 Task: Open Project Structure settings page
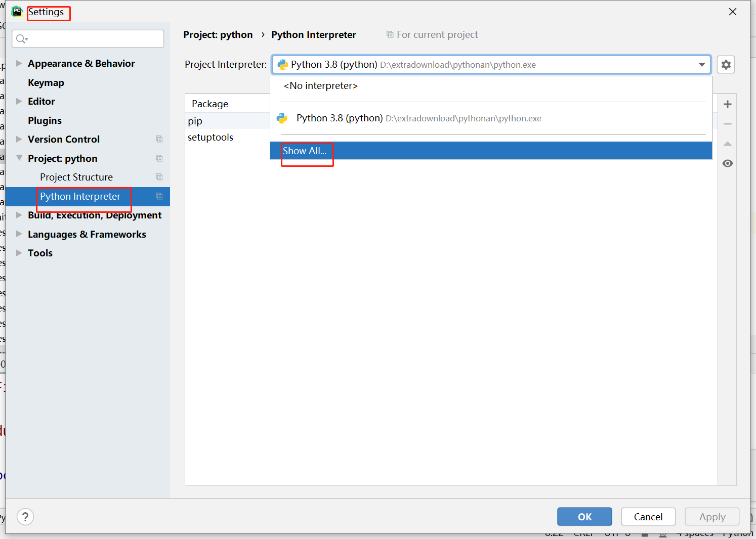click(76, 177)
